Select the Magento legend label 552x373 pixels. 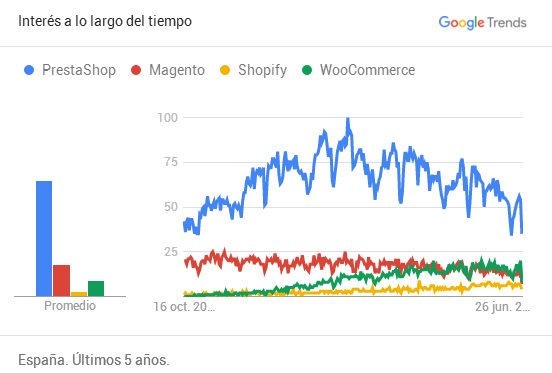click(x=177, y=70)
